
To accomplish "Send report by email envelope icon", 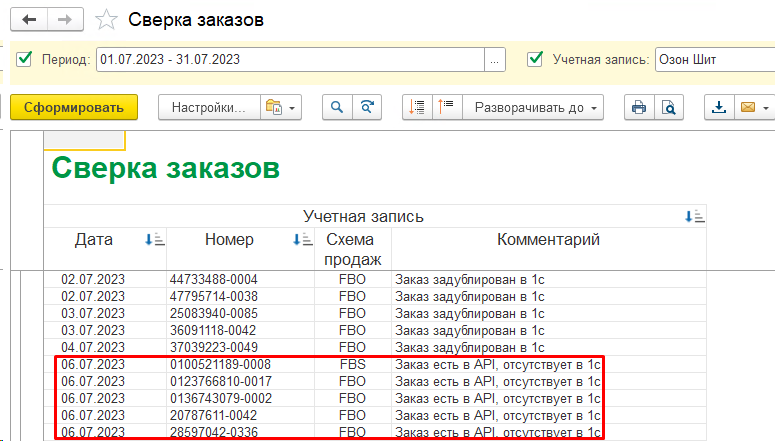I will [748, 107].
